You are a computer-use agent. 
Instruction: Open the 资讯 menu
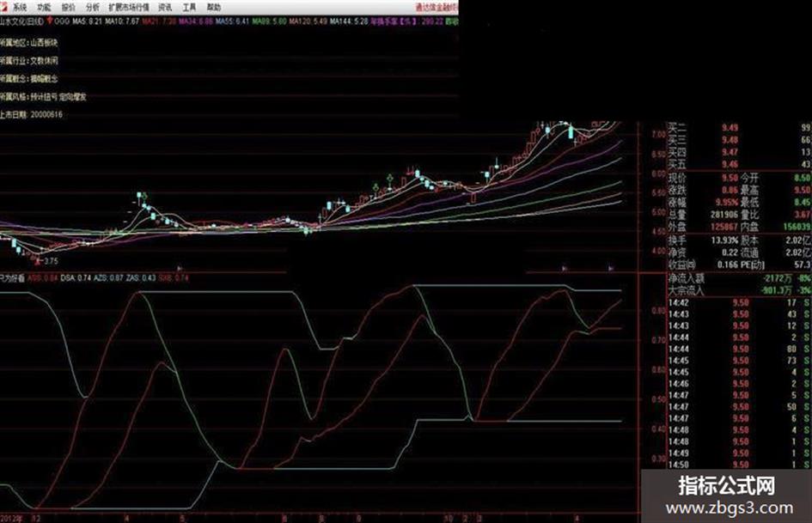pyautogui.click(x=165, y=7)
